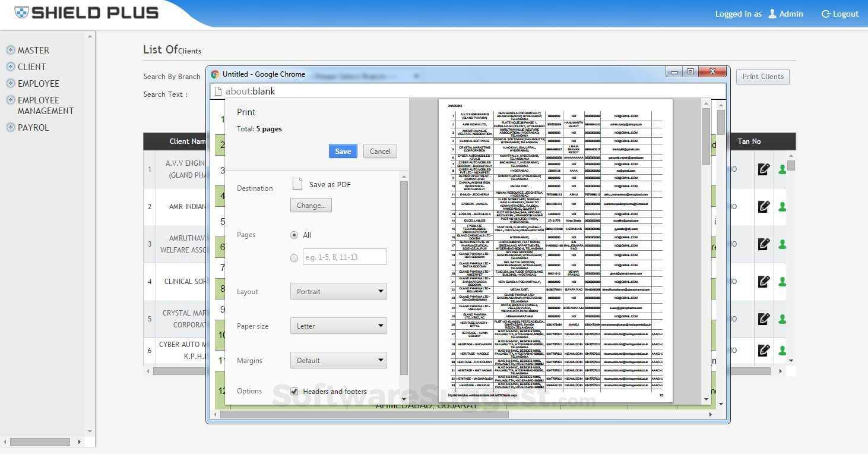Select the All pages radio button
This screenshot has width=868, height=454.
coord(294,235)
